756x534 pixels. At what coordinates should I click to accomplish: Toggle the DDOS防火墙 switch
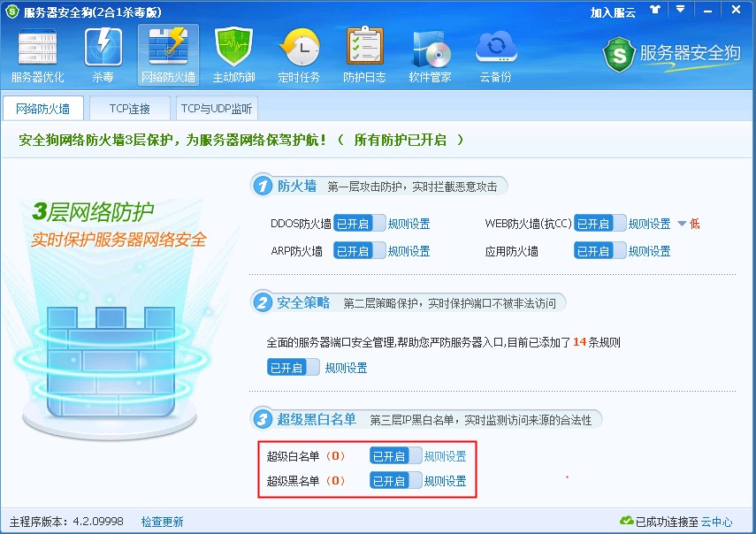[x=359, y=224]
